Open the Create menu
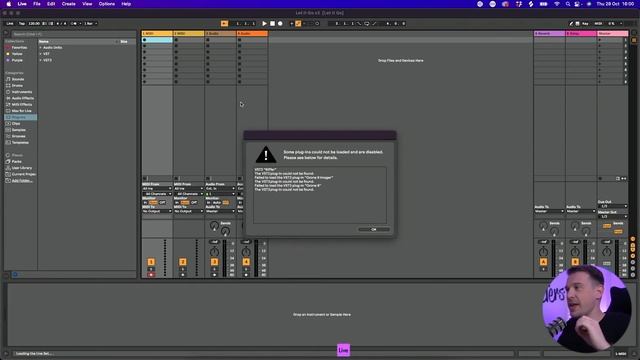 (69, 4)
